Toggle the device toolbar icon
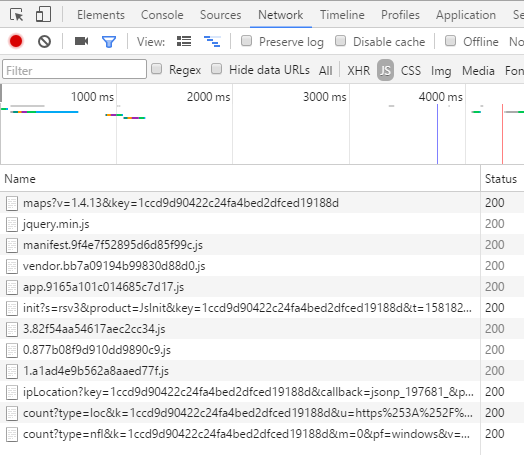The image size is (524, 455). coord(43,15)
